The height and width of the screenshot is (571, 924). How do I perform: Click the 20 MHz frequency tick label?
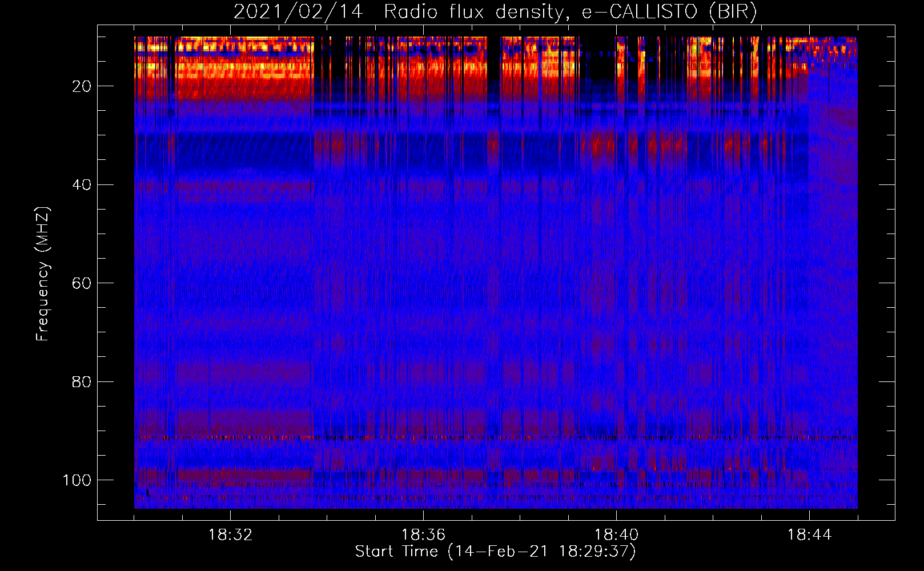[x=82, y=86]
